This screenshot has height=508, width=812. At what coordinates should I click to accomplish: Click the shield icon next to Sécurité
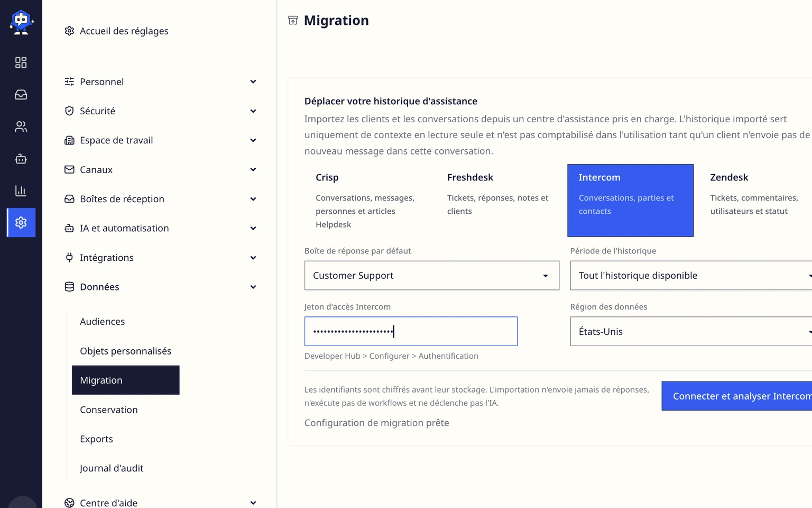(69, 111)
